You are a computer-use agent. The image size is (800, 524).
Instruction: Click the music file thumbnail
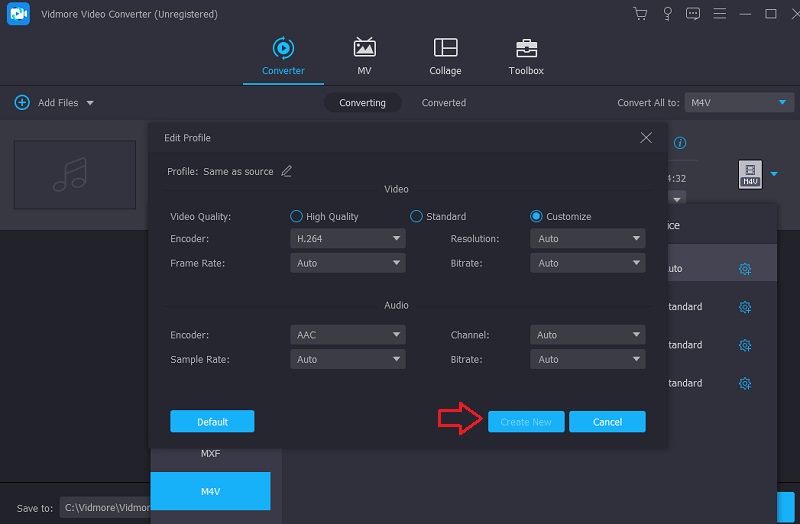tap(74, 174)
